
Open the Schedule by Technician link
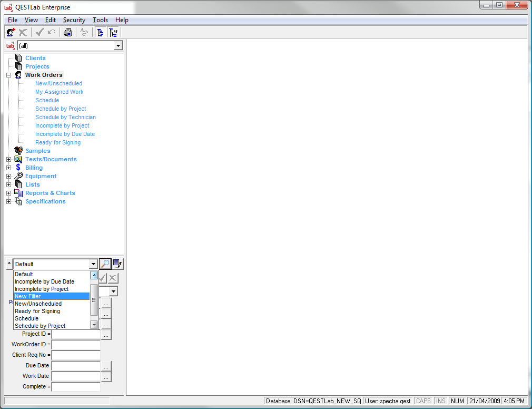65,117
